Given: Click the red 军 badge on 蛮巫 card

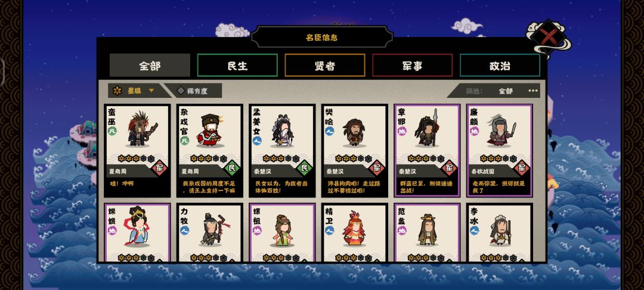Looking at the screenshot, I should [160, 168].
